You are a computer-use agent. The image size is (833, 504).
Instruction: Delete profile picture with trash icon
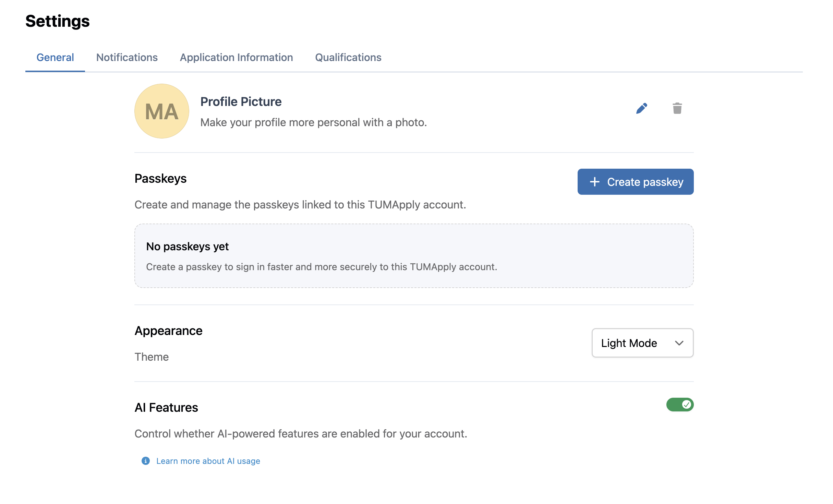677,108
